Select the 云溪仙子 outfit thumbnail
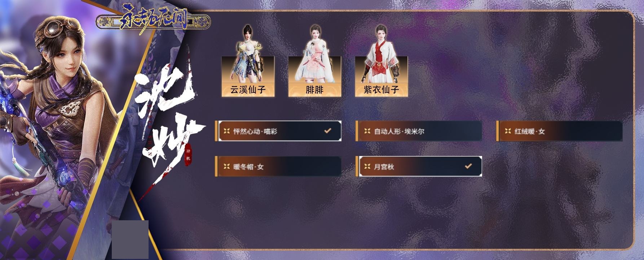This screenshot has height=260, width=644. pos(248,61)
